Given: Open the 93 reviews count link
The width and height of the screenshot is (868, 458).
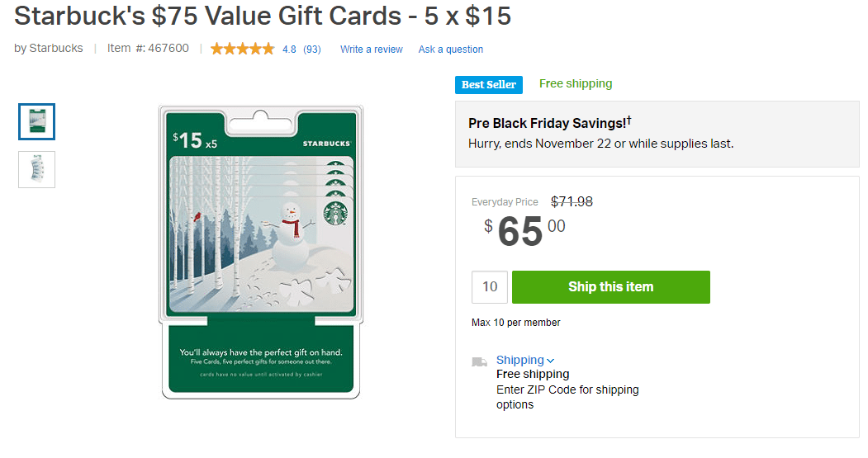Looking at the screenshot, I should pyautogui.click(x=312, y=50).
